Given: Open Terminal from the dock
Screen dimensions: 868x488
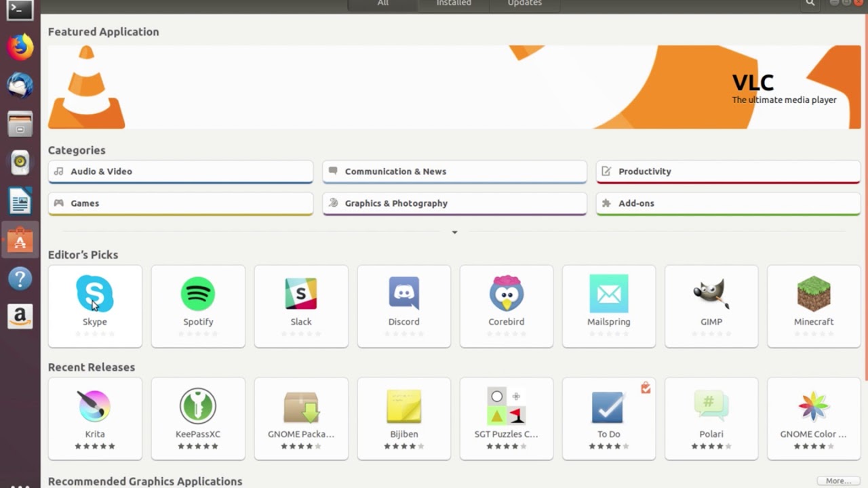Looking at the screenshot, I should point(20,9).
